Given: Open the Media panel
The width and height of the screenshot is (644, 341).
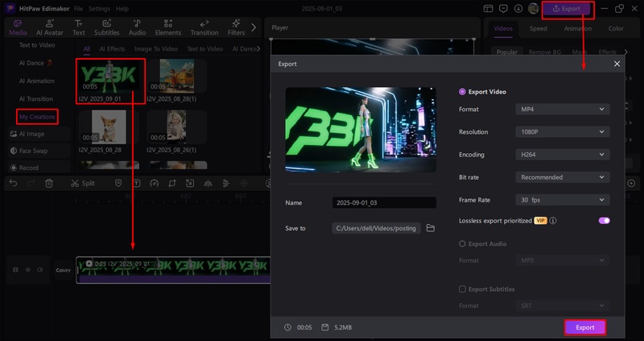Looking at the screenshot, I should (18, 27).
